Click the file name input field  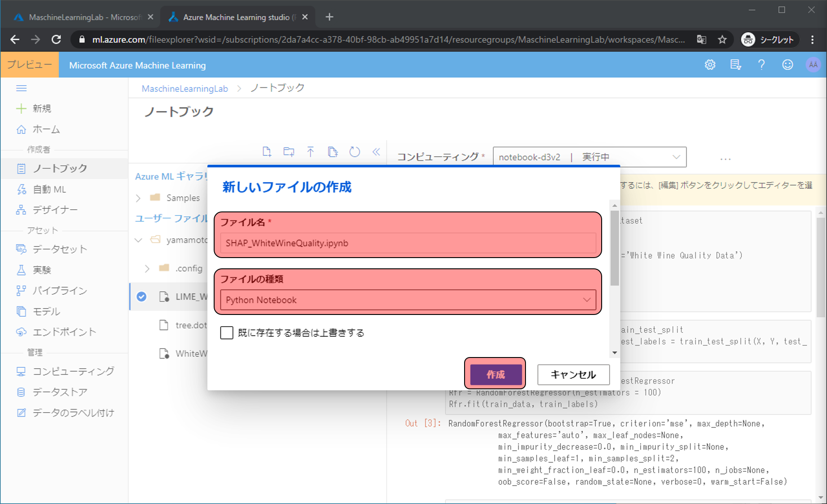point(408,243)
